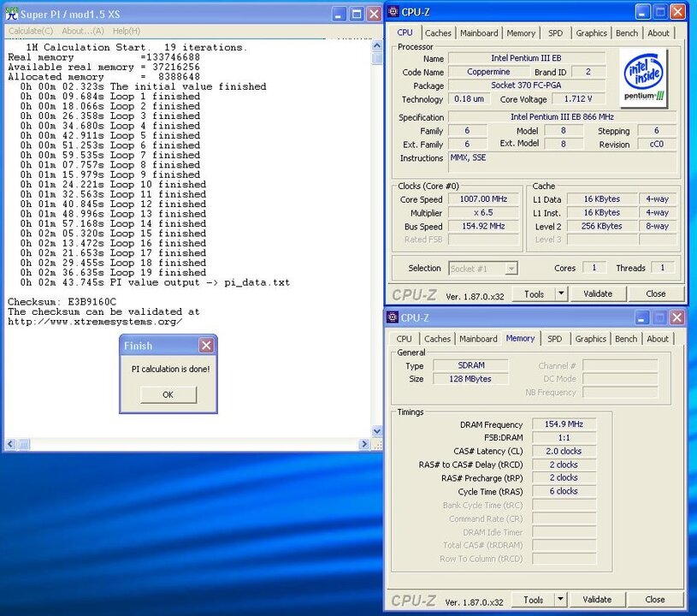Viewport: 697px width, 616px height.
Task: Open Bench tab in upper CPU-Z
Action: 627,33
